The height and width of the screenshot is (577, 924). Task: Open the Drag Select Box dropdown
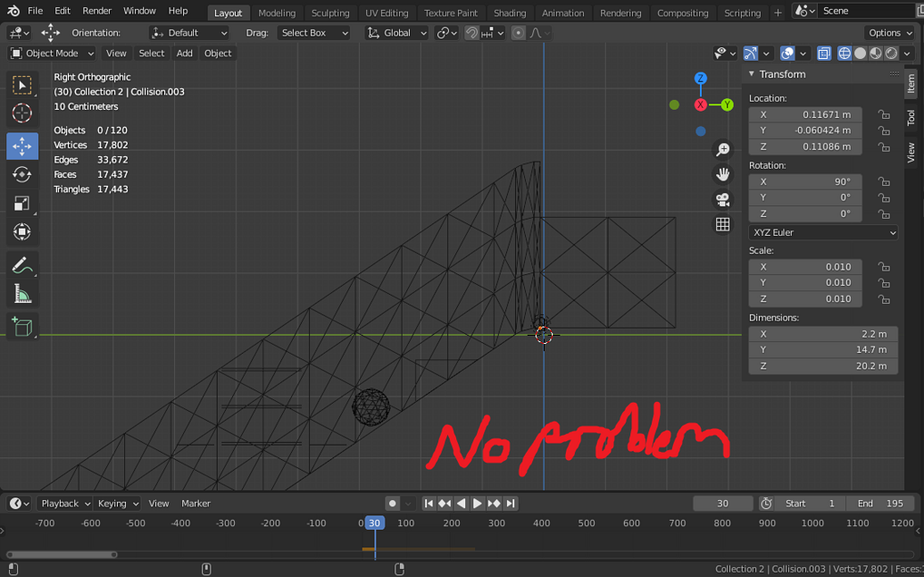tap(313, 33)
